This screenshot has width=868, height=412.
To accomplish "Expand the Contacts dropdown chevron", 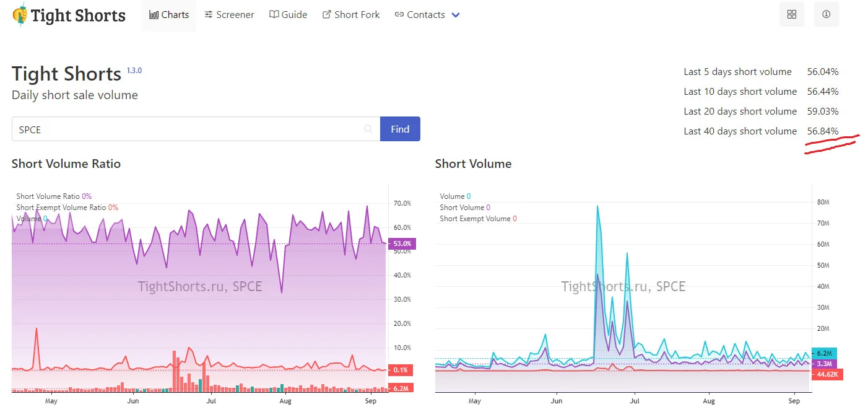I will coord(456,15).
